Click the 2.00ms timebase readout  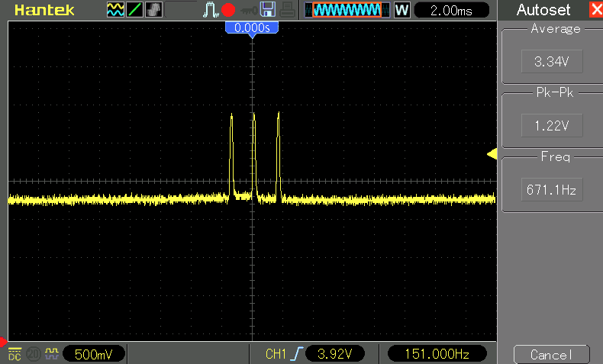451,11
